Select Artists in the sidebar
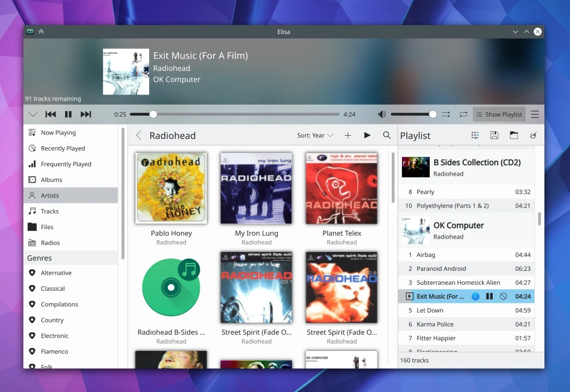This screenshot has height=392, width=570. [71, 195]
